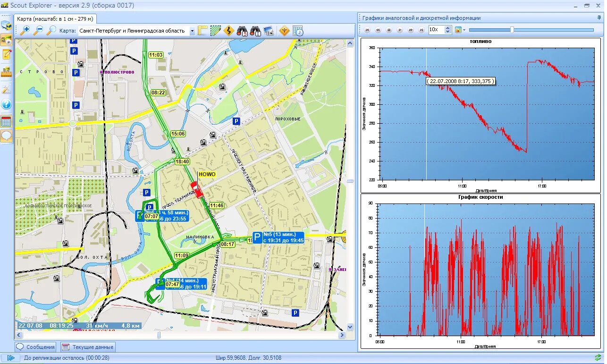Toggle the green hatched zone tool

pos(216,31)
